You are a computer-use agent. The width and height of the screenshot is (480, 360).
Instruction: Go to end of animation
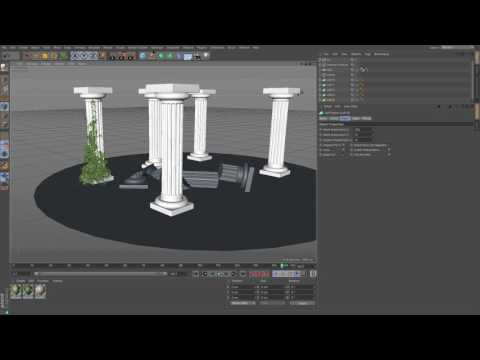point(243,274)
